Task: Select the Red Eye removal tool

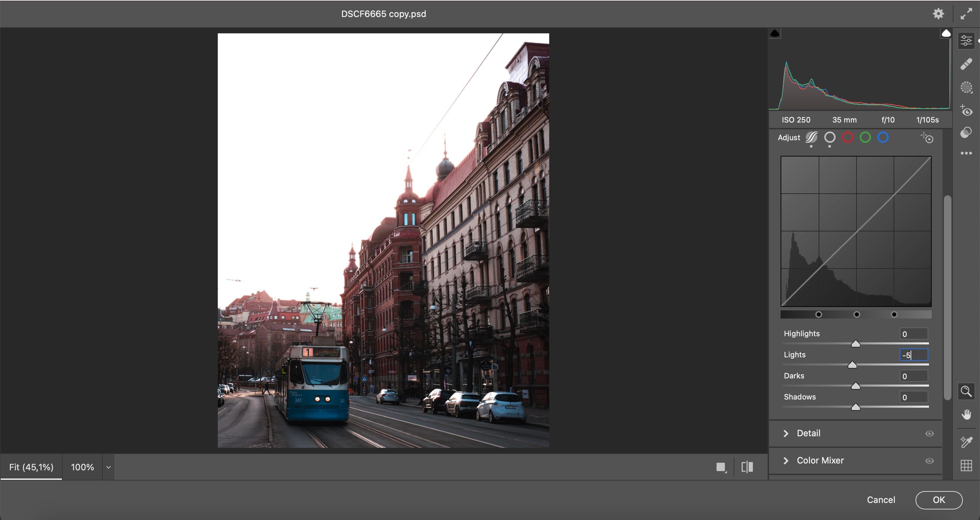Action: coord(967,112)
